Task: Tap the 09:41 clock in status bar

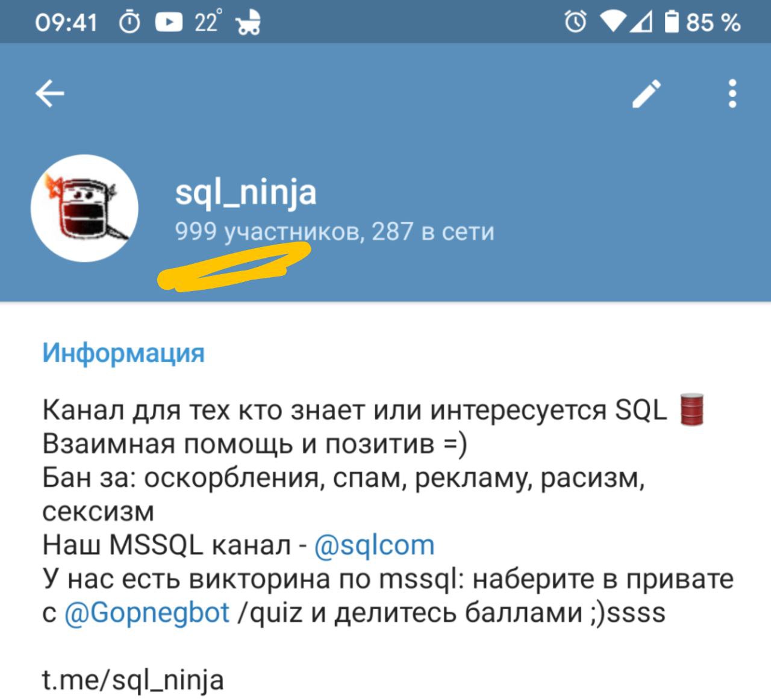Action: point(66,23)
